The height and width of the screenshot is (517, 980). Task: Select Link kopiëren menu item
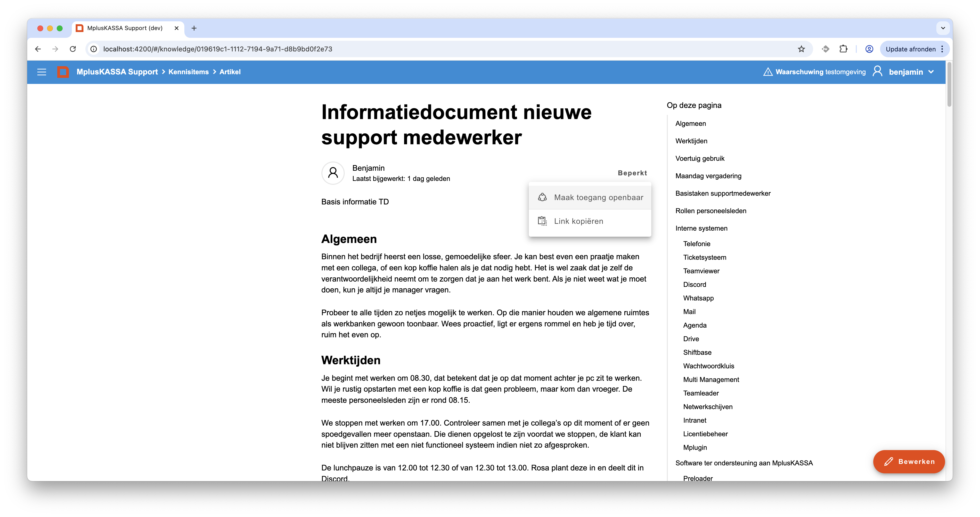pyautogui.click(x=590, y=221)
